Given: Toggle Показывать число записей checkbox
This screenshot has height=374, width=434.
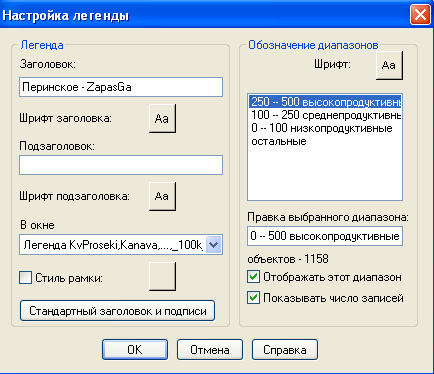Looking at the screenshot, I should tap(254, 298).
